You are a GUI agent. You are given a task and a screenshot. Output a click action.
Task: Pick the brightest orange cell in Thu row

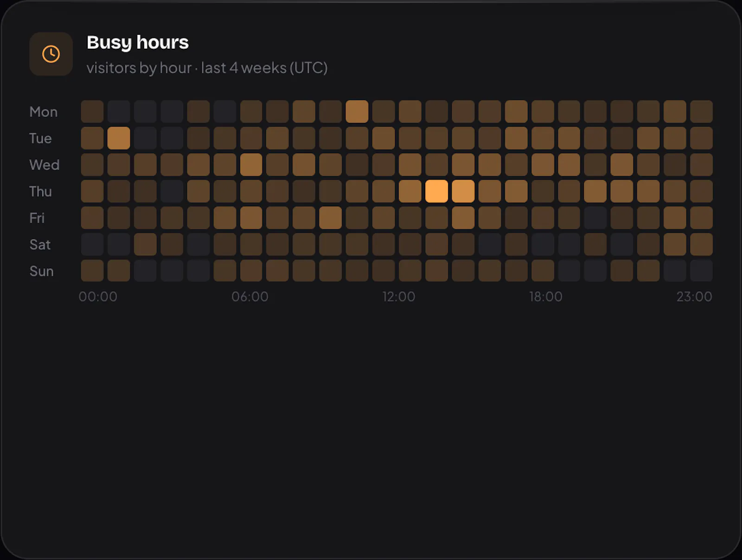(x=437, y=191)
